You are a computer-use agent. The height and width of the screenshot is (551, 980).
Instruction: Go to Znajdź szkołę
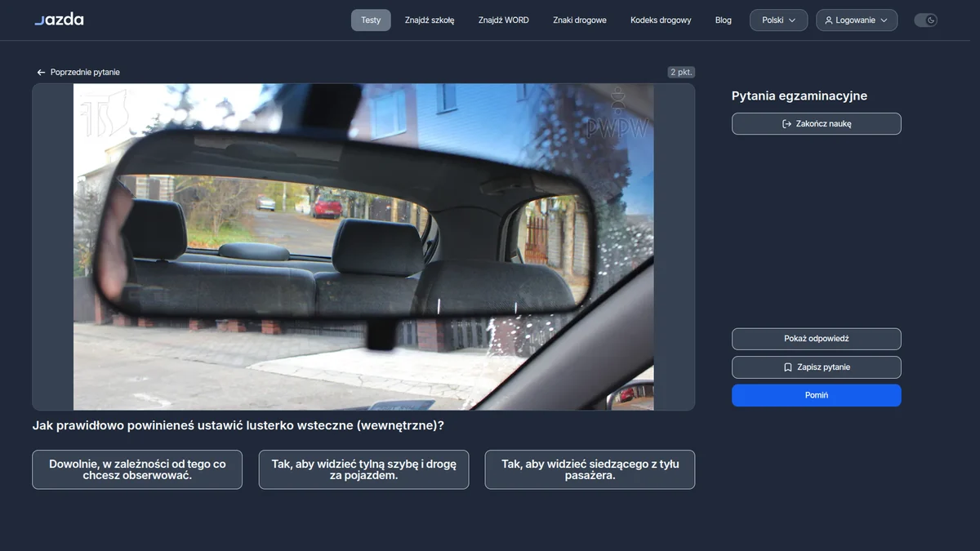click(x=430, y=20)
